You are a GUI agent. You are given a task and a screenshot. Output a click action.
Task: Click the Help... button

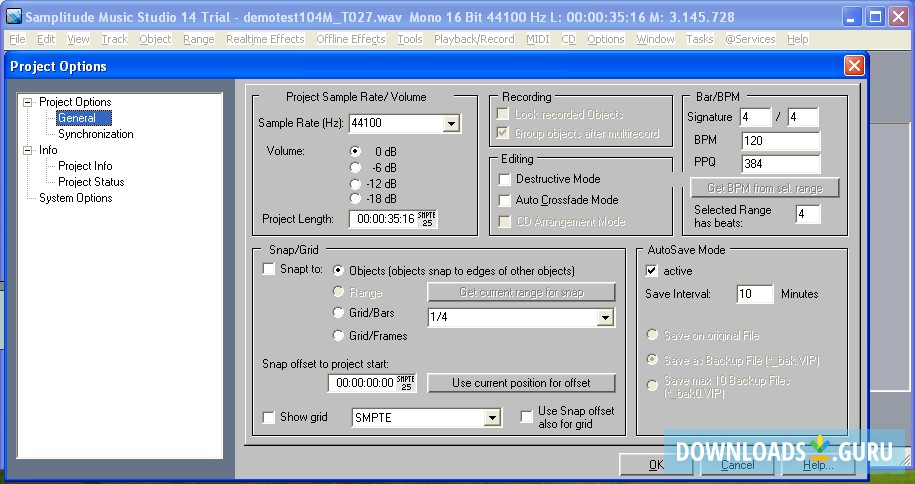pyautogui.click(x=818, y=465)
